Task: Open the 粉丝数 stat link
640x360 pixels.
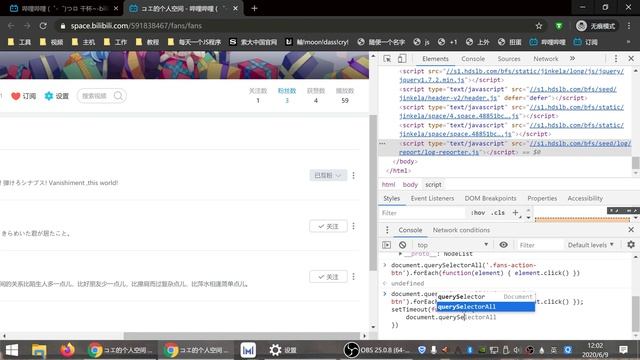Action: click(287, 95)
